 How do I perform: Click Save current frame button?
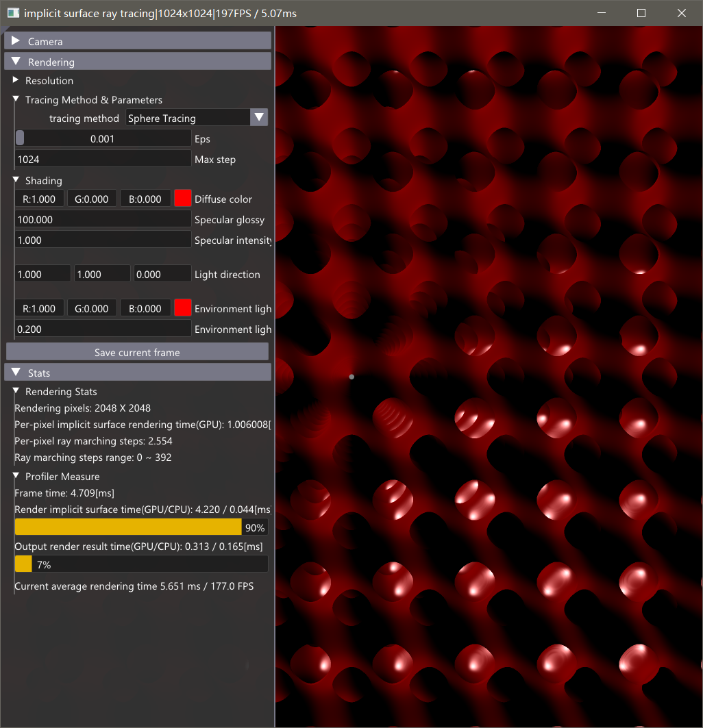pyautogui.click(x=137, y=352)
